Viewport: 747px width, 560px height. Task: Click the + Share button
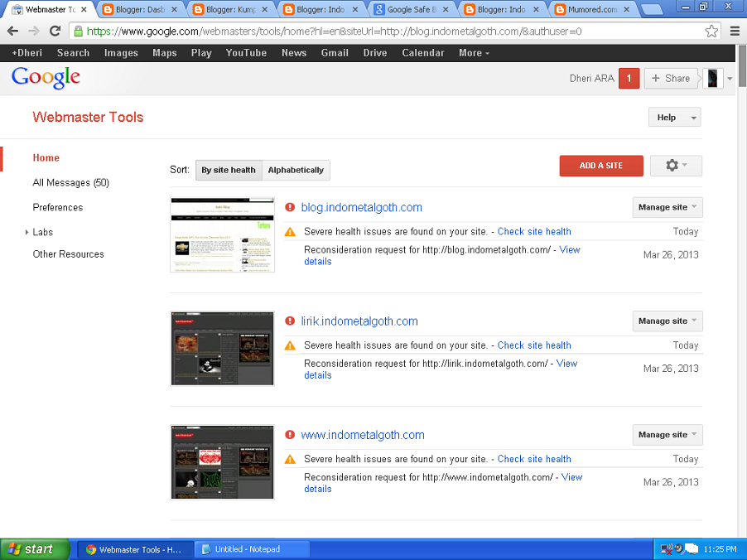click(x=671, y=79)
